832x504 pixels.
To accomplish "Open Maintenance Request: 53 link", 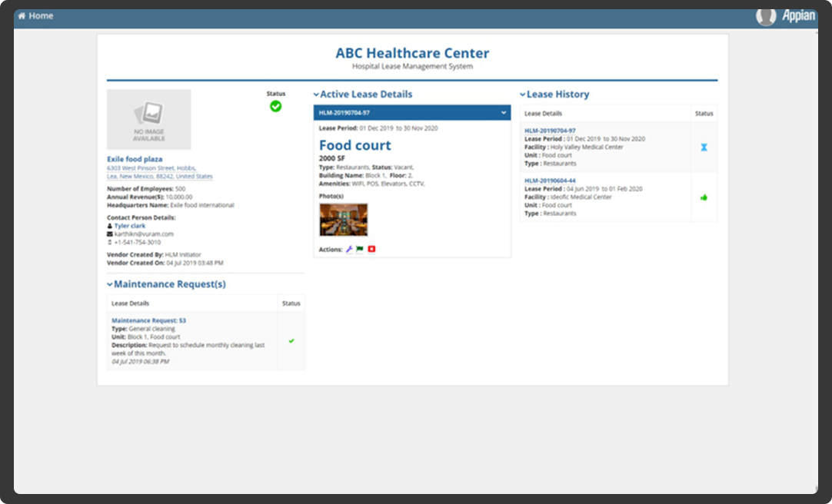I will pyautogui.click(x=148, y=320).
